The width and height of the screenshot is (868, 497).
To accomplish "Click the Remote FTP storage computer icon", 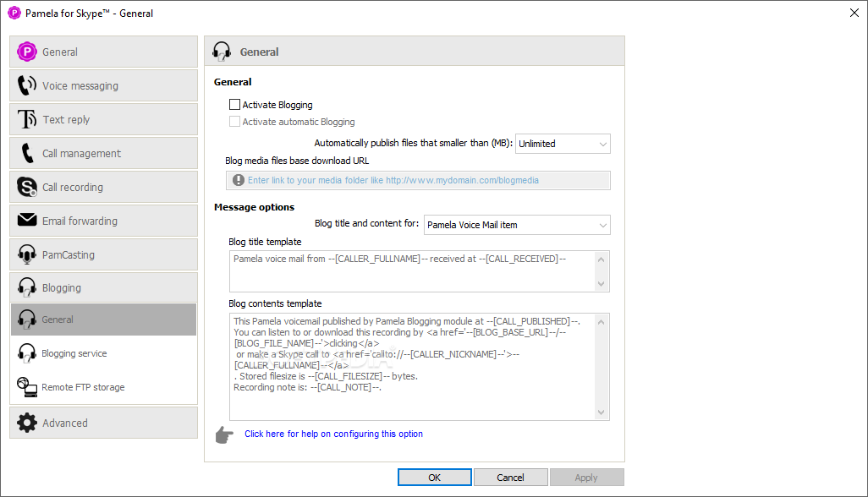I will [x=26, y=387].
